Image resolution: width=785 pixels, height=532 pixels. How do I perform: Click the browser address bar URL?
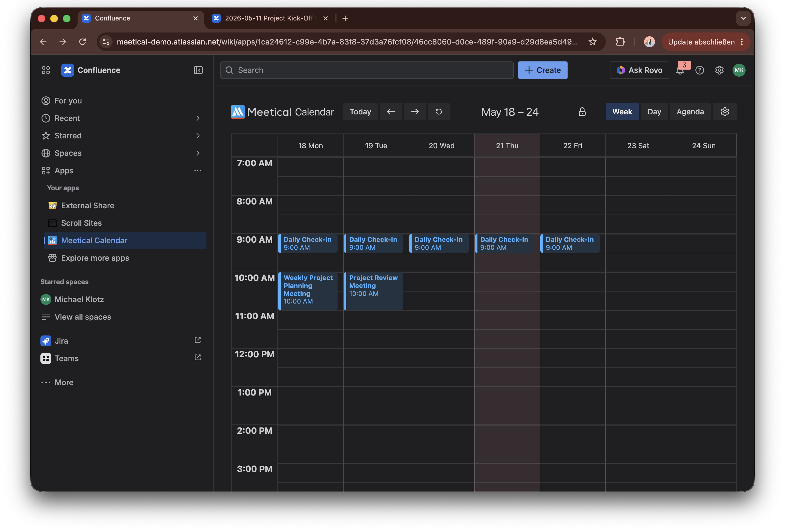[x=347, y=42]
